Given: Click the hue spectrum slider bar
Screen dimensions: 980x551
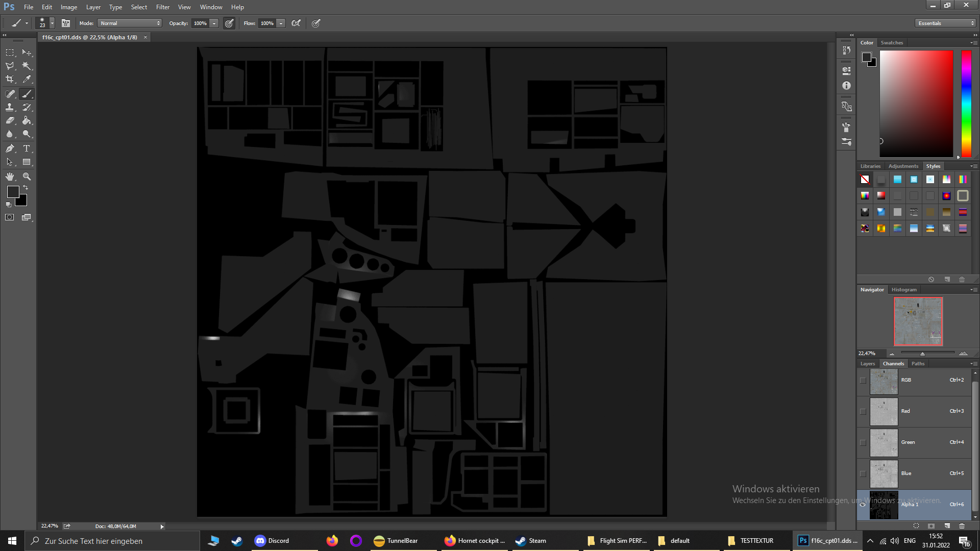Looking at the screenshot, I should (x=966, y=104).
